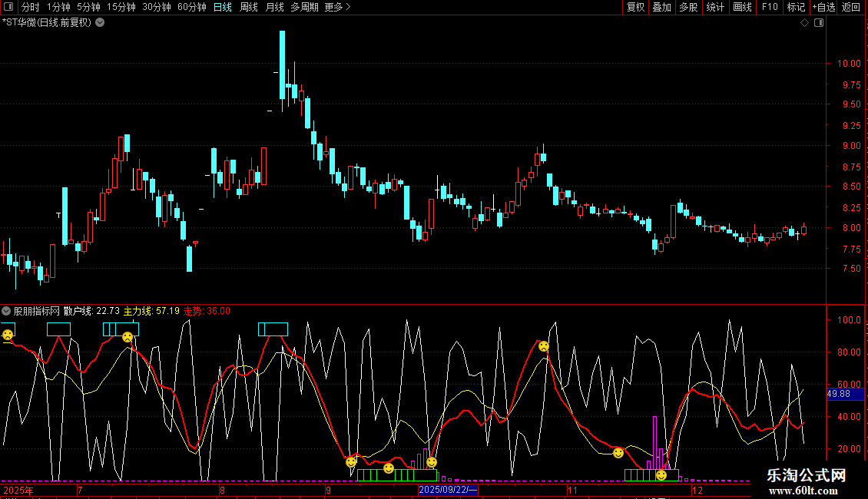Click the 9.00 price axis label
The image size is (868, 499).
tap(851, 146)
